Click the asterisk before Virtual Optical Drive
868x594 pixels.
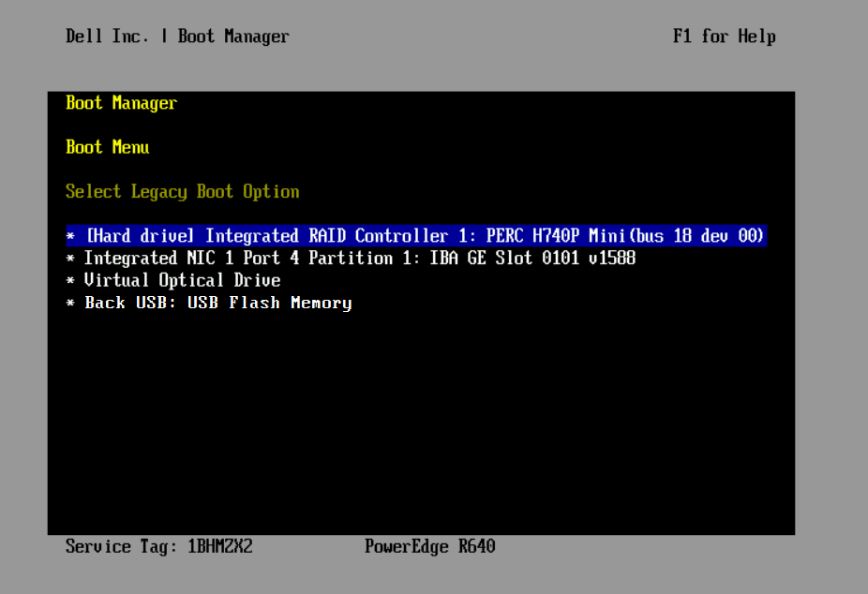70,282
